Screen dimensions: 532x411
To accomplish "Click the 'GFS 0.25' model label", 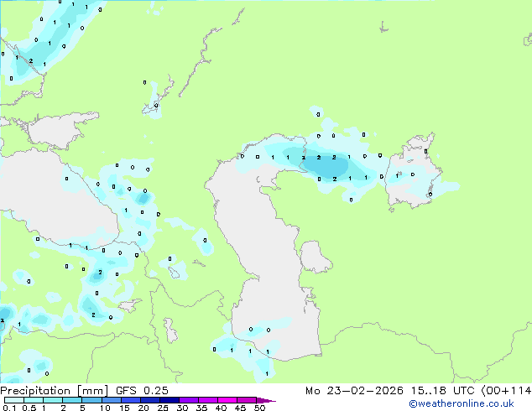I will click(x=142, y=391).
